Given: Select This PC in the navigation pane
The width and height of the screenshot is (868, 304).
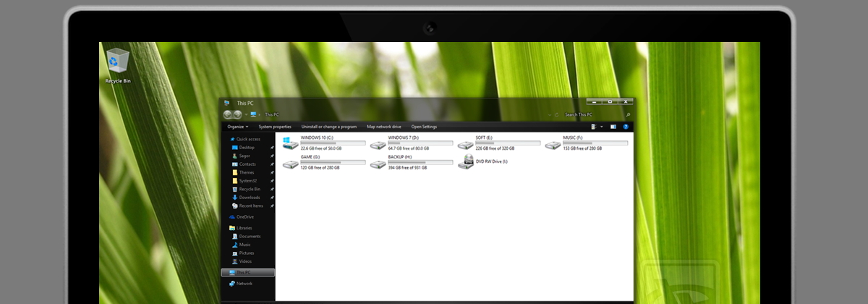Looking at the screenshot, I should coord(248,272).
